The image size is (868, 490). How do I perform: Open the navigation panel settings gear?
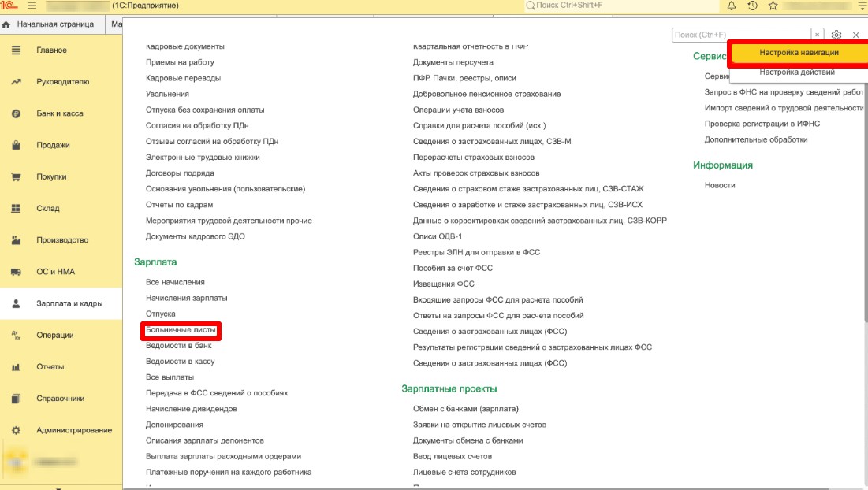(834, 35)
